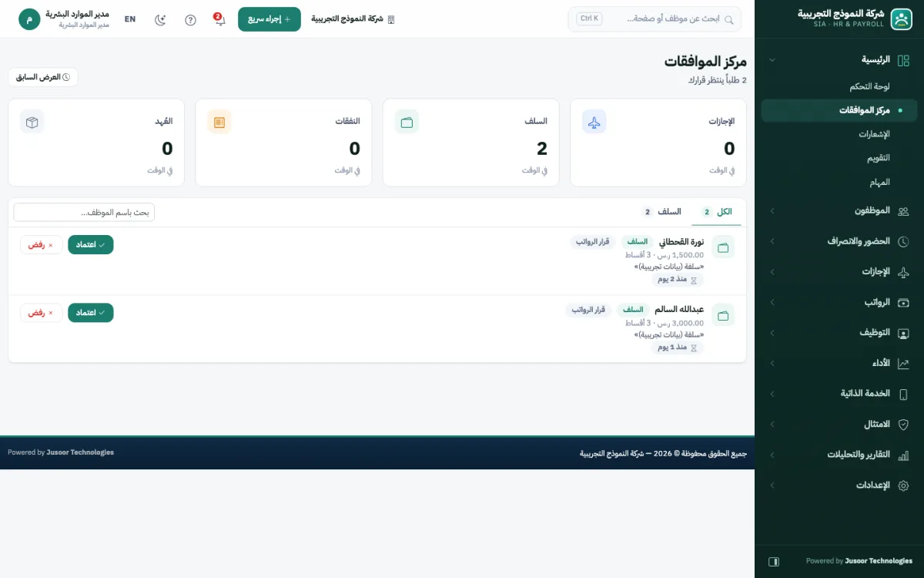Approve نورة القحطاني's advance request
924x578 pixels.
[91, 244]
